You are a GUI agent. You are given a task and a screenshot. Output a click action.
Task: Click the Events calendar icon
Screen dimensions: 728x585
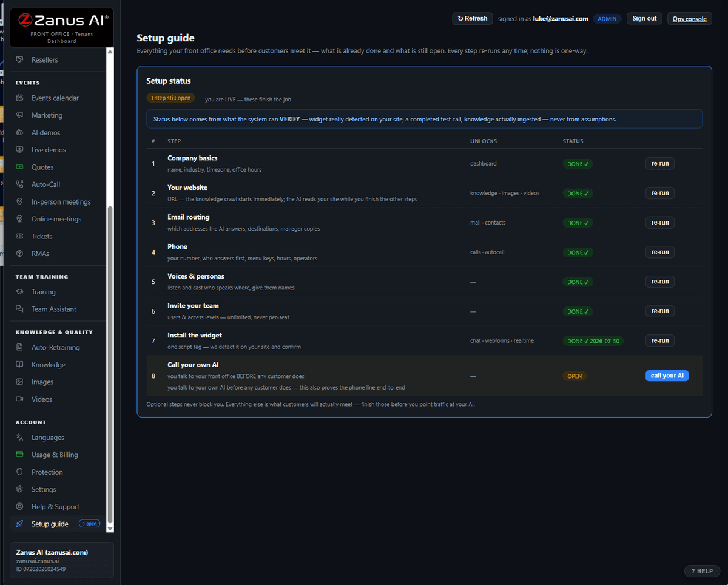pyautogui.click(x=20, y=98)
